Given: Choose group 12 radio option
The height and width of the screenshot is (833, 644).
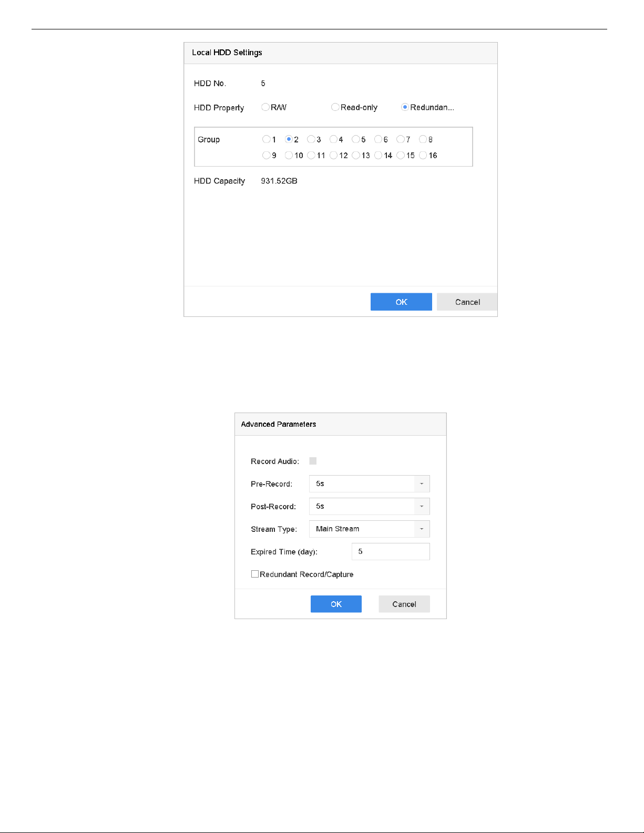Looking at the screenshot, I should [x=333, y=155].
